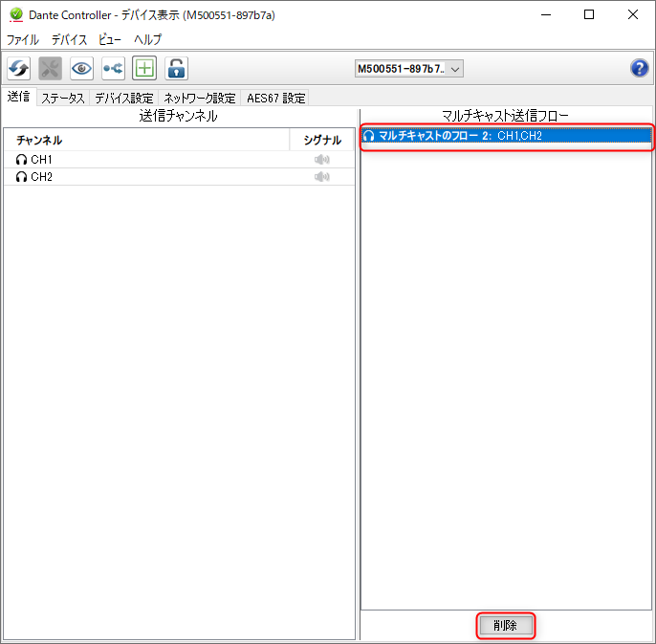Select the CH1 channel row text
The height and width of the screenshot is (644, 656).
tap(41, 160)
